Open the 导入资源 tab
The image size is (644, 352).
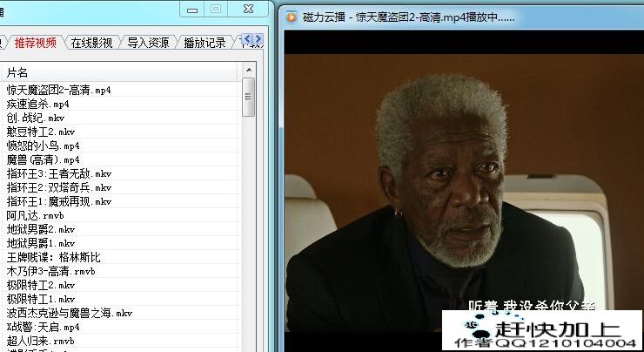click(x=148, y=43)
